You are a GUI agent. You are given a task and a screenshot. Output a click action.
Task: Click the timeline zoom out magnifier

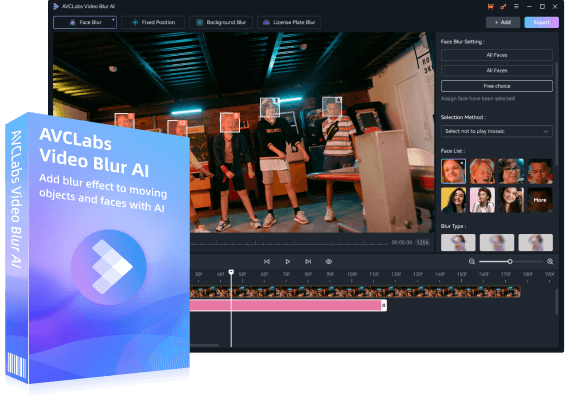click(472, 262)
